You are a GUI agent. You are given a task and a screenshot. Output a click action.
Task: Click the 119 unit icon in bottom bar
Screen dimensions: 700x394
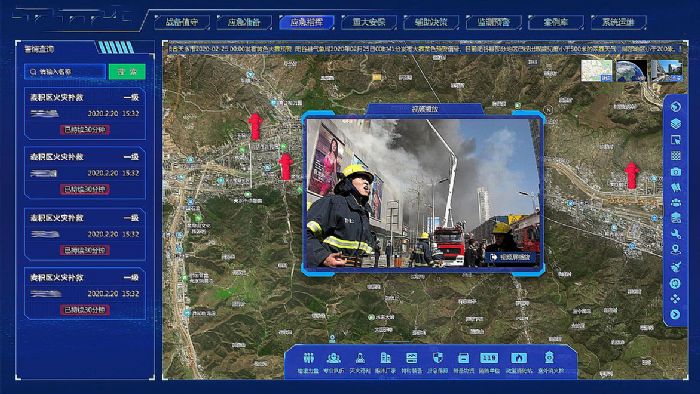pos(489,361)
